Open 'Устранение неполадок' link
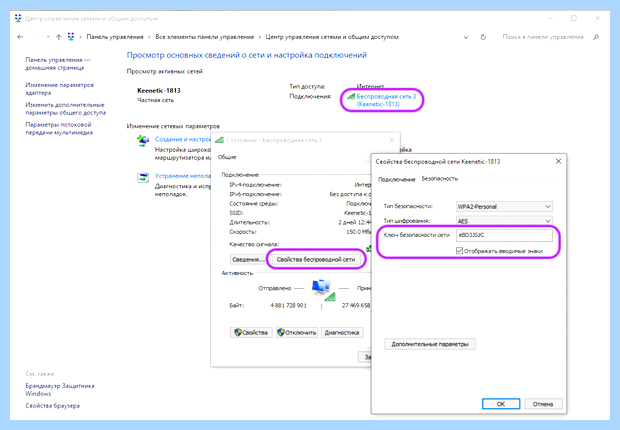 click(x=183, y=176)
